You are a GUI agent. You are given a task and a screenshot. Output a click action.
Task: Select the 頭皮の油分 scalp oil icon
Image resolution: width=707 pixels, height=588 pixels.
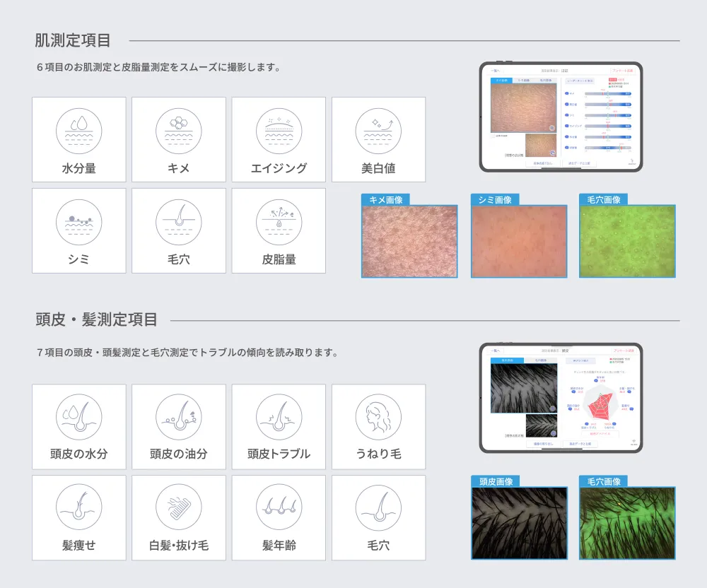pyautogui.click(x=179, y=426)
